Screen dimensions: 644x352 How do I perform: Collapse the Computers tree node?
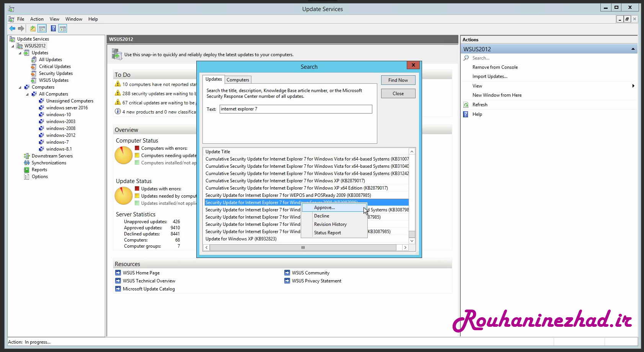20,88
